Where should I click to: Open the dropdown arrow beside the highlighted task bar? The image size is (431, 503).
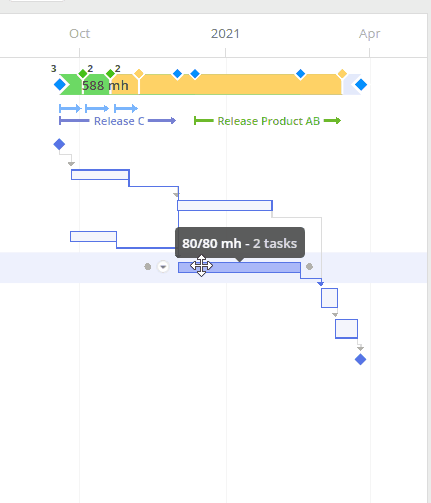[x=163, y=267]
